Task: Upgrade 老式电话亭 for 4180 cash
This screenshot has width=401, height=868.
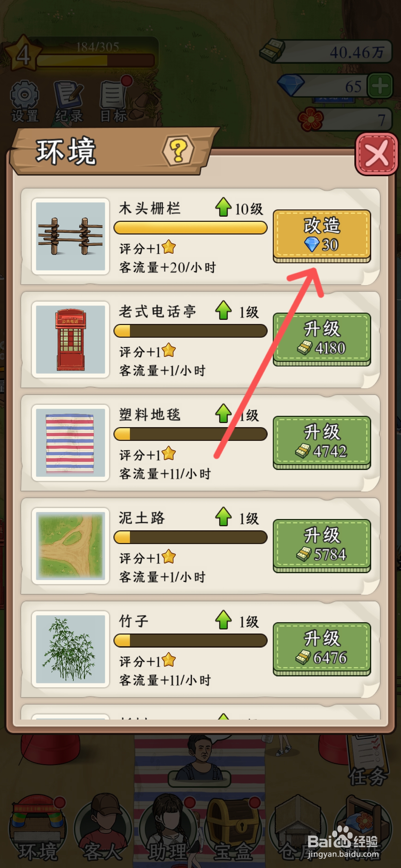Action: [x=321, y=339]
